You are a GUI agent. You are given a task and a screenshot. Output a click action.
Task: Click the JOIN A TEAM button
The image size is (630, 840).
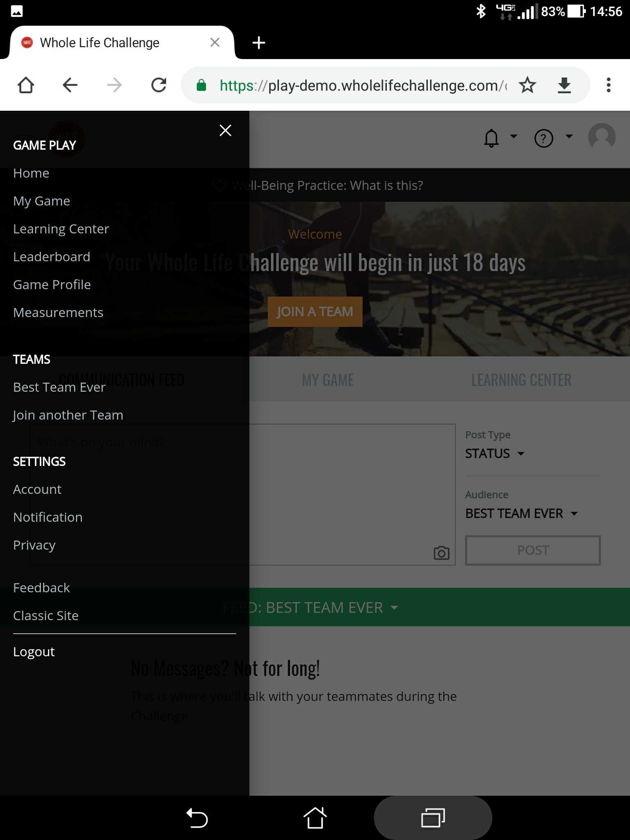315,312
